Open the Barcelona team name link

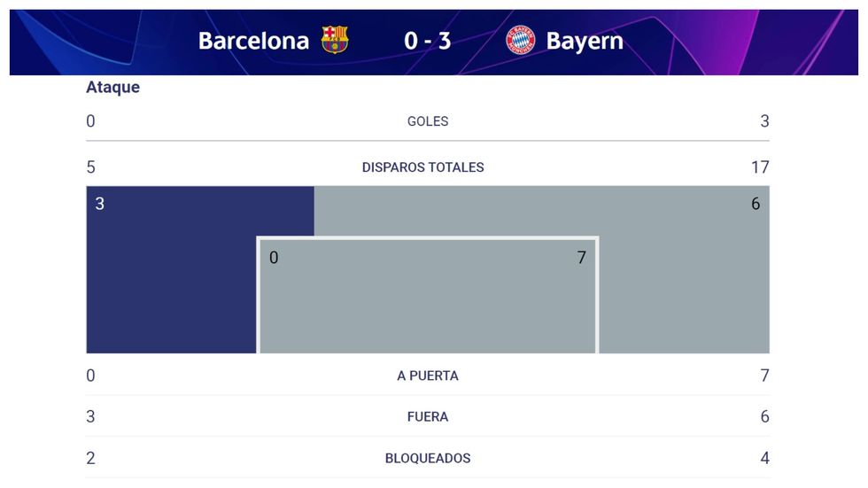pos(253,41)
